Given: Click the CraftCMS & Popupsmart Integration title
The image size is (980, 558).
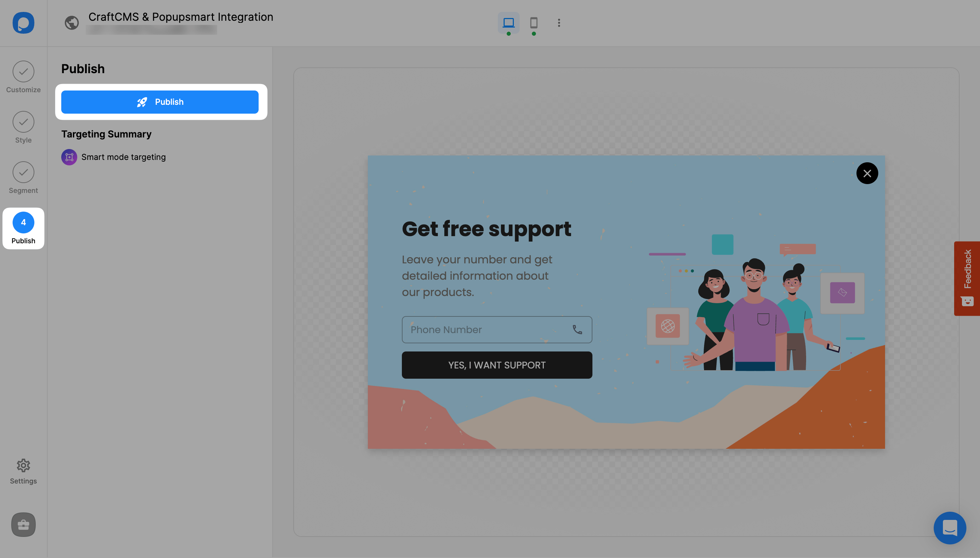Looking at the screenshot, I should click(180, 17).
